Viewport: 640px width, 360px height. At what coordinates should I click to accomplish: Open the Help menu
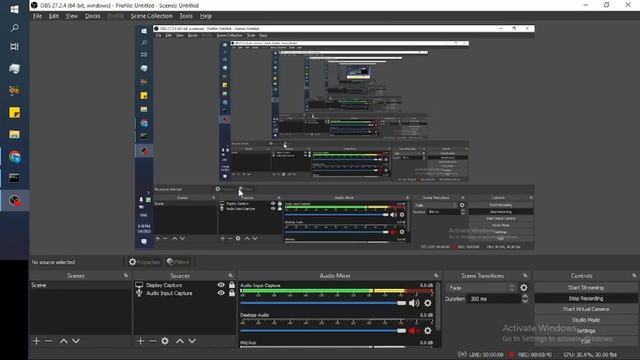(206, 16)
